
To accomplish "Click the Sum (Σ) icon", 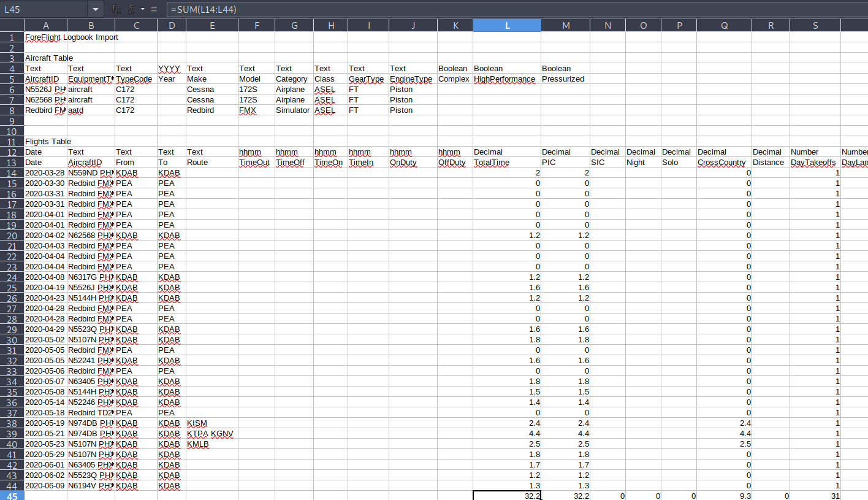I will click(131, 9).
